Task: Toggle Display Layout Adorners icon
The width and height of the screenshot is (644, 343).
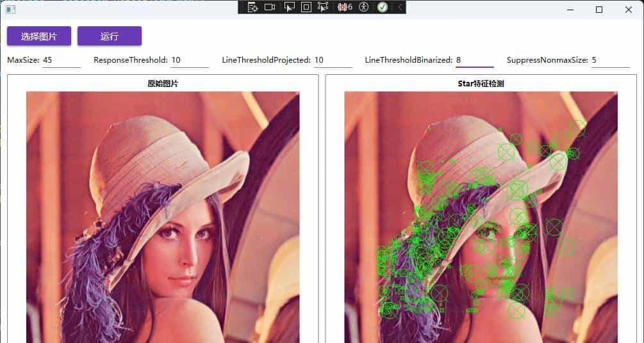Action: coord(306,7)
